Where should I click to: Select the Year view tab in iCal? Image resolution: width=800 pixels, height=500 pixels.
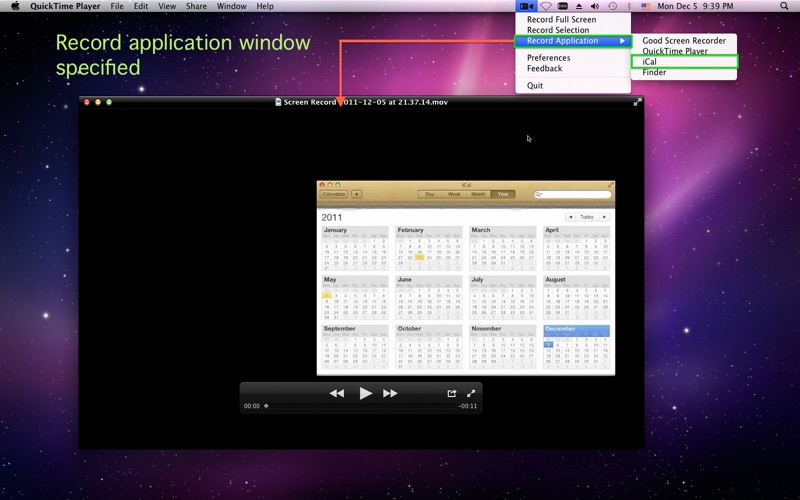[503, 194]
